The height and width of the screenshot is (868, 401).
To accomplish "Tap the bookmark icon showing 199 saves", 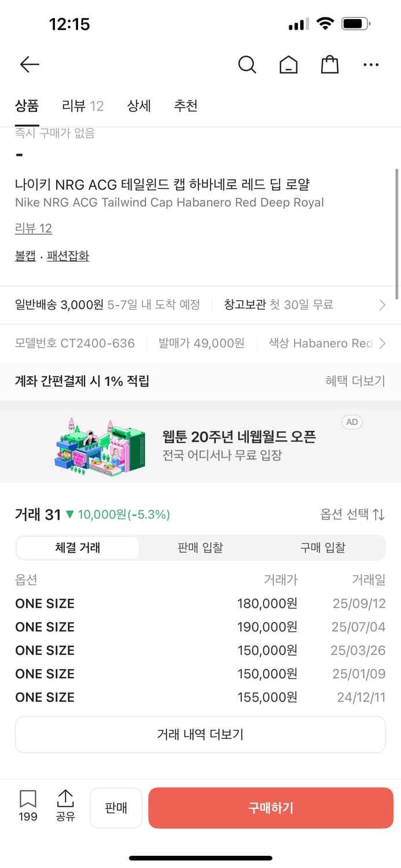I will (x=27, y=806).
